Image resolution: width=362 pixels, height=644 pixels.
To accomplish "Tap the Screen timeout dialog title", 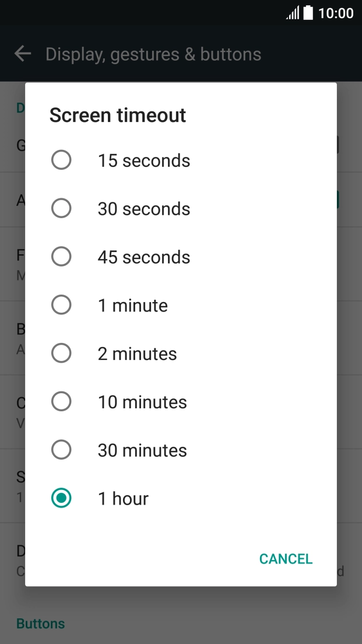I will [118, 115].
